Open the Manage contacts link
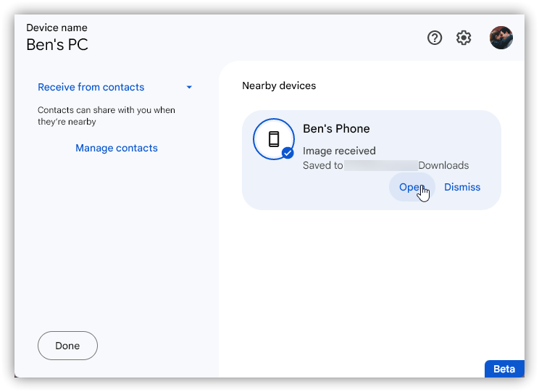 pos(117,148)
